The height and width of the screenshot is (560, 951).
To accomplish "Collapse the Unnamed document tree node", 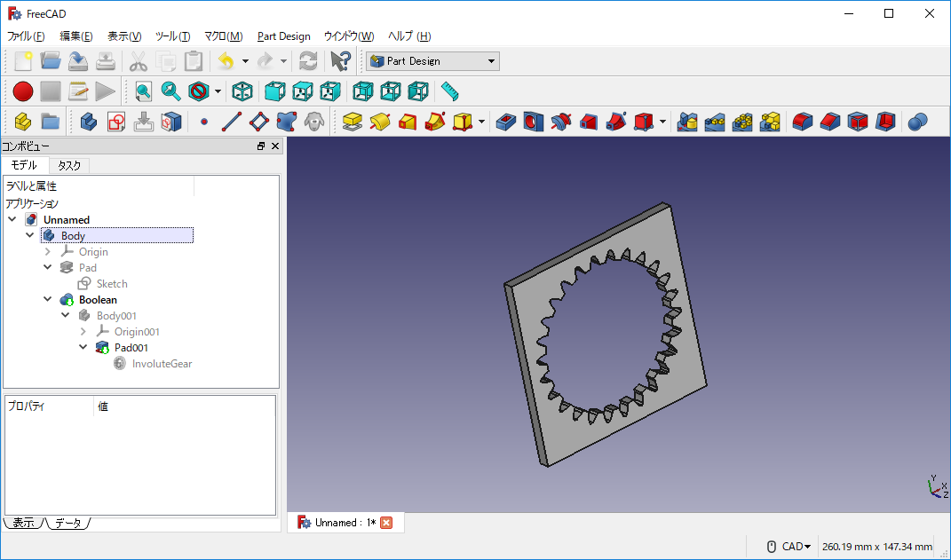I will (x=12, y=219).
